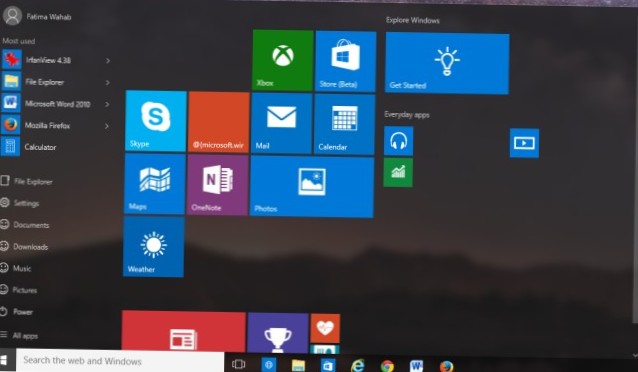Viewport: 638px width, 372px height.
Task: Expand the Microsoft Word 2010 jump list arrow
Action: tap(107, 104)
